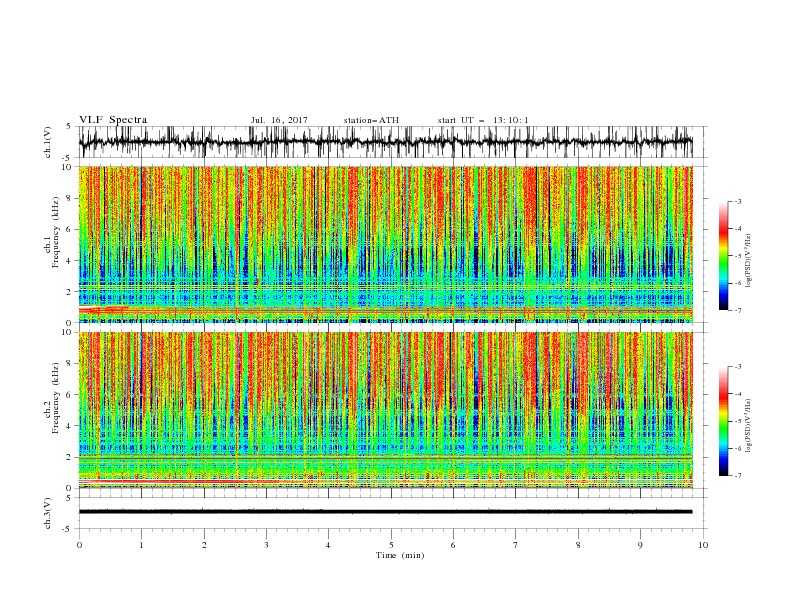Viewport: 792px width, 612px height.
Task: Click the time axis tick label "5"
Action: (x=391, y=545)
